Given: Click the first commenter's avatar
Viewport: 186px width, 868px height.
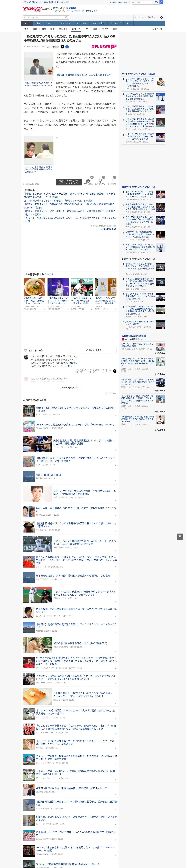Looking at the screenshot, I should (x=26, y=357).
